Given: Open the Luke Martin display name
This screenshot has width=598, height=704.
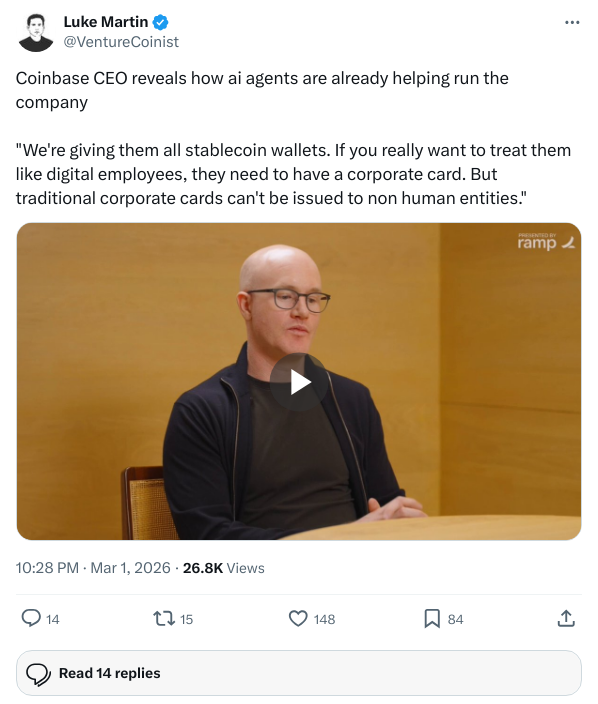Looking at the screenshot, I should tap(106, 22).
